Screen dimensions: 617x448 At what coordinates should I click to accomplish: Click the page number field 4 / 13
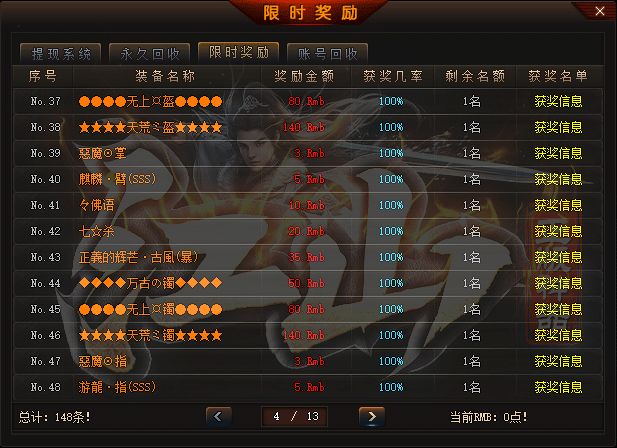294,417
